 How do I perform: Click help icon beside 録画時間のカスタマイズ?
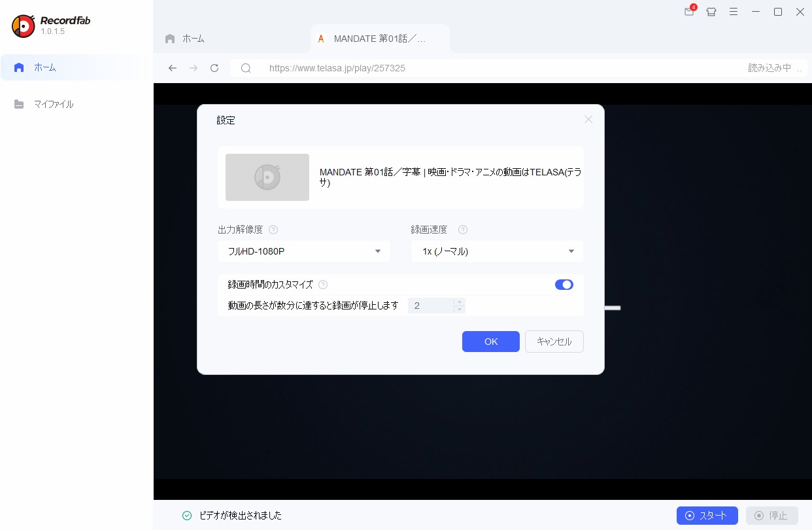point(323,285)
